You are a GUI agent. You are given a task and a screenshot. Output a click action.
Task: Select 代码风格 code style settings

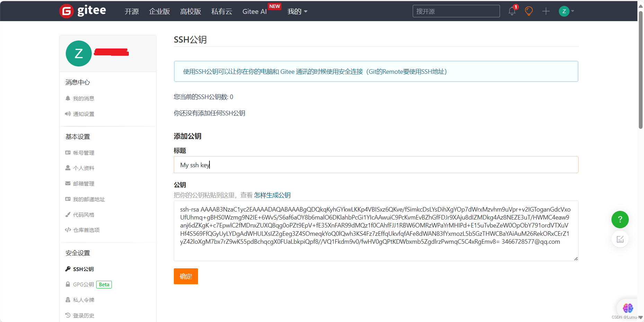[x=83, y=215]
